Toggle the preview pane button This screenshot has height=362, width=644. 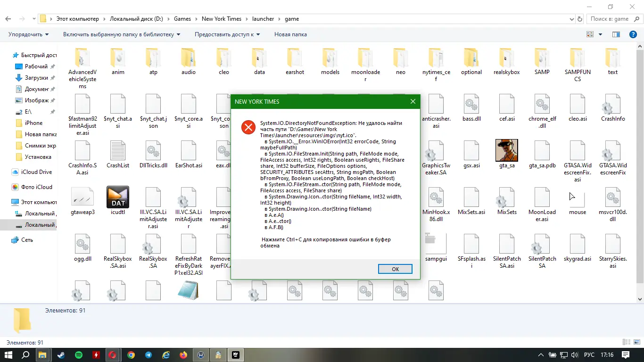point(616,34)
